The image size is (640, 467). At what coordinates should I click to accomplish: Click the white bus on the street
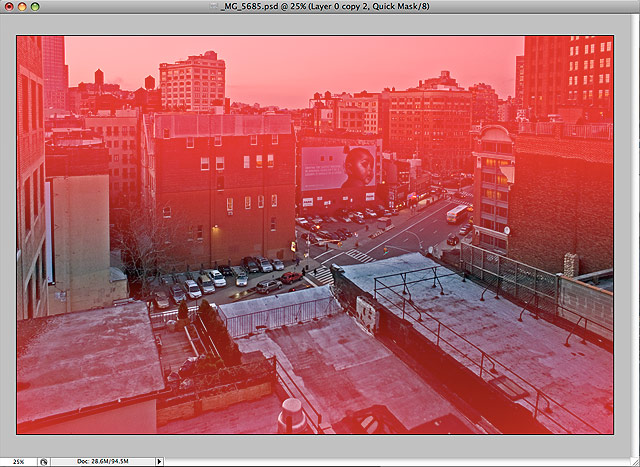pos(457,213)
